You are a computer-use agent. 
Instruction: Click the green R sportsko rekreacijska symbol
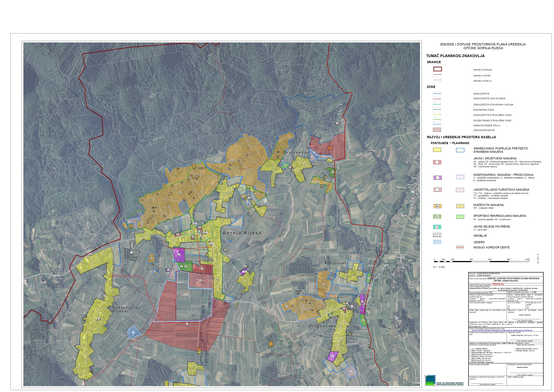pos(437,217)
